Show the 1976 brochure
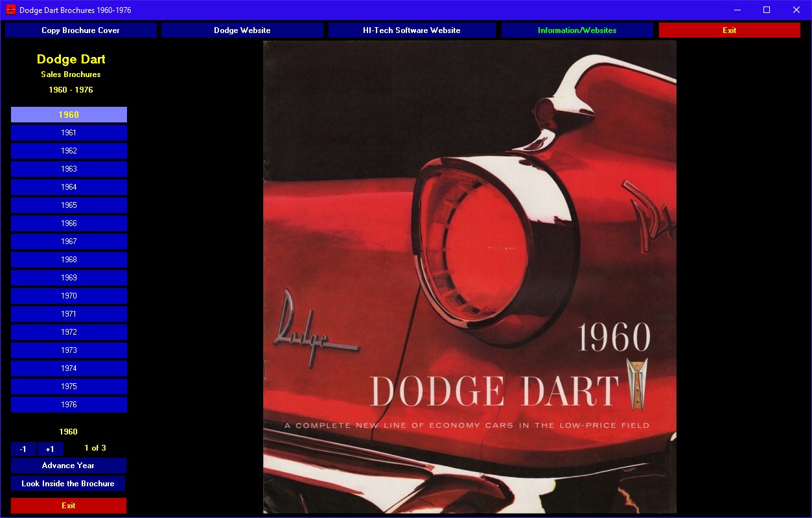The width and height of the screenshot is (812, 518). 69,405
